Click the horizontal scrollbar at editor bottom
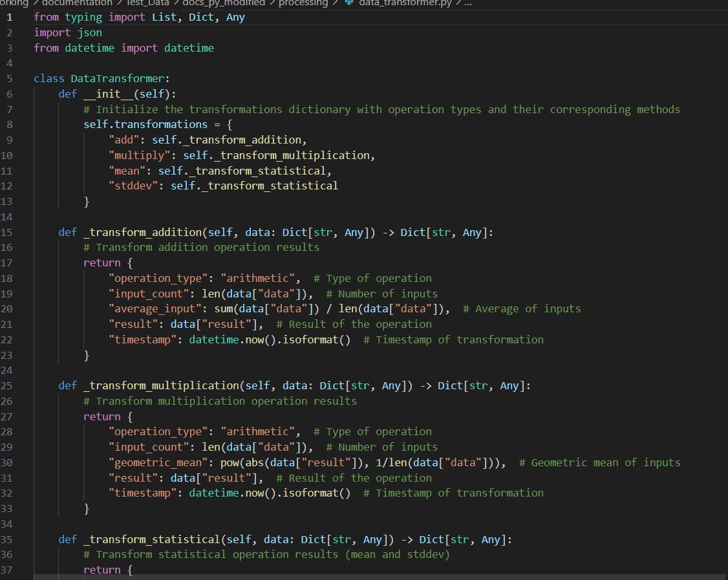728x580 pixels. tap(381, 577)
